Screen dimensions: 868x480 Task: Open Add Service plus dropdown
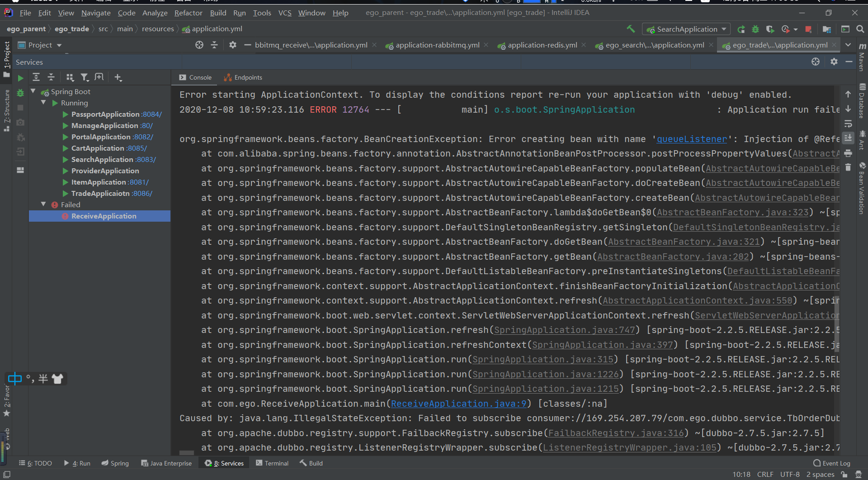pos(118,77)
